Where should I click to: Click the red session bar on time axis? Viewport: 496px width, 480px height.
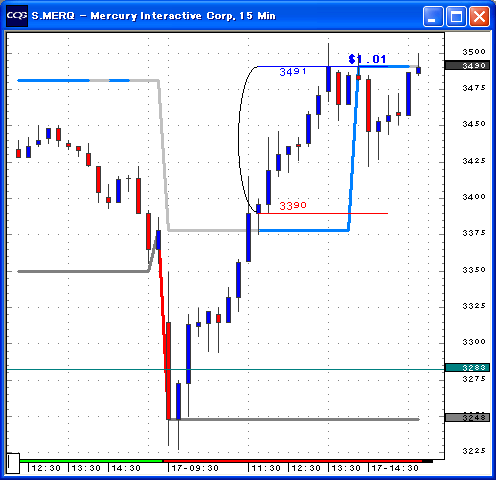pos(293,461)
